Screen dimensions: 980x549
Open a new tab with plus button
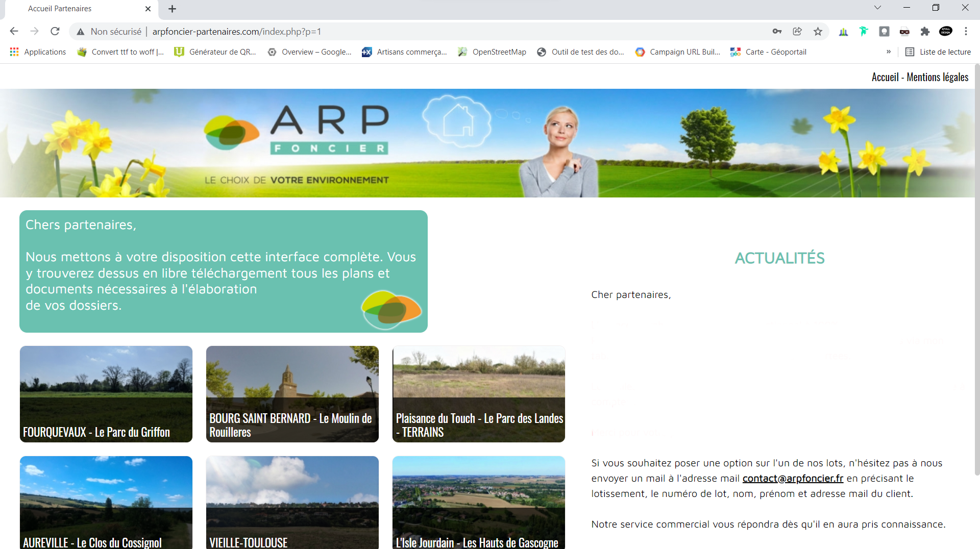point(172,9)
